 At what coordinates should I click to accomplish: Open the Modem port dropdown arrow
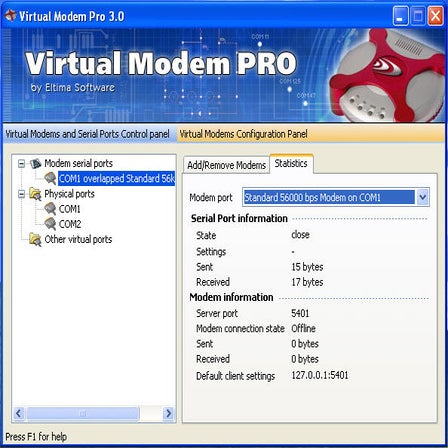422,197
